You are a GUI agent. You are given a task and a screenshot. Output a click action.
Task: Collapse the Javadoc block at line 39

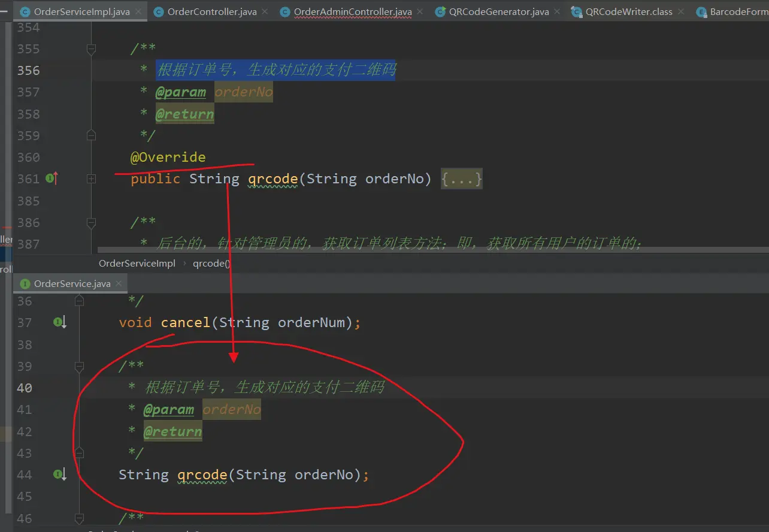[x=79, y=366]
